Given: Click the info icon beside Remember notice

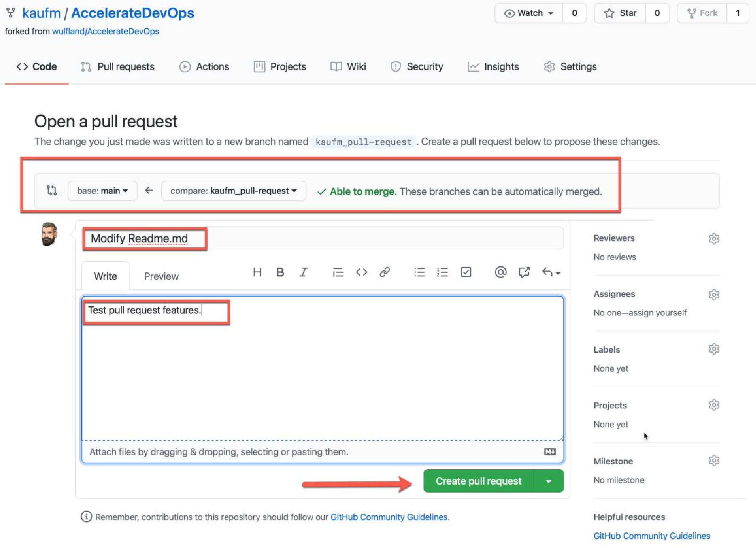Looking at the screenshot, I should [x=86, y=517].
